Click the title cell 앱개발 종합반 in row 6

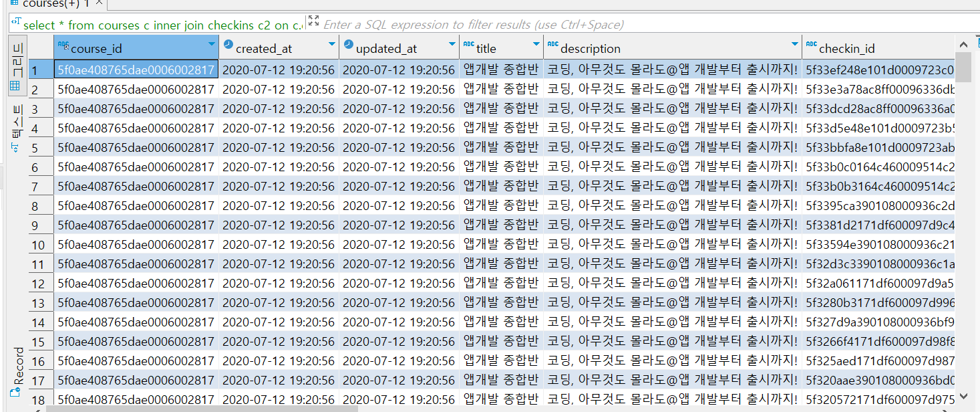(501, 167)
